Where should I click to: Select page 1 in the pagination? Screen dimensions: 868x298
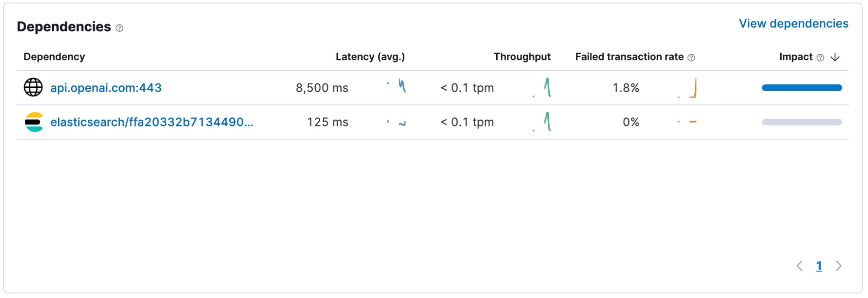click(819, 266)
